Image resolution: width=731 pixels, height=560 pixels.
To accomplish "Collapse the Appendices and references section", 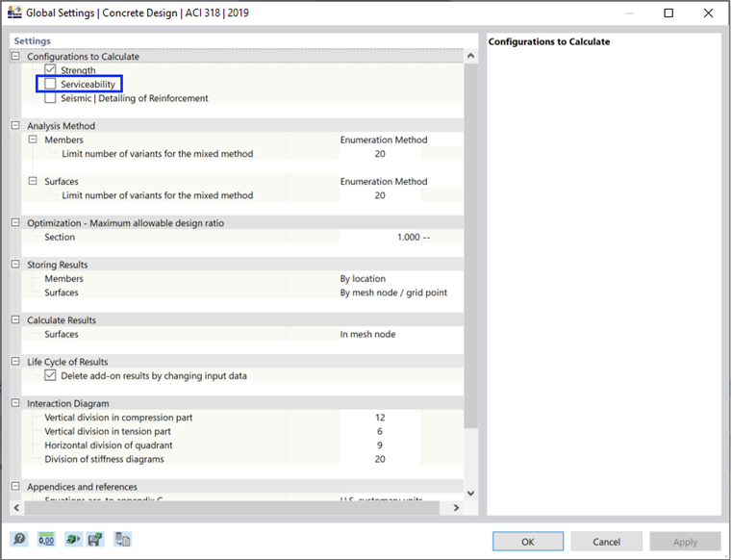I will [15, 486].
